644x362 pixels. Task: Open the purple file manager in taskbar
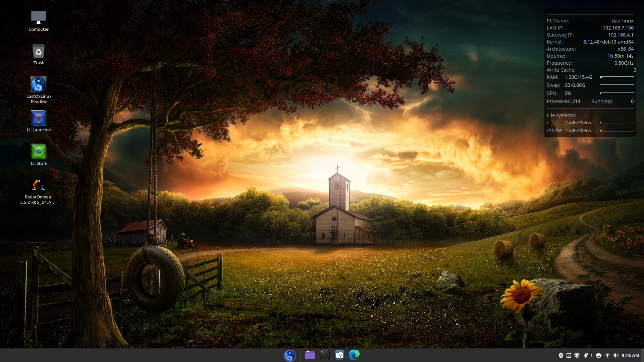coord(310,355)
